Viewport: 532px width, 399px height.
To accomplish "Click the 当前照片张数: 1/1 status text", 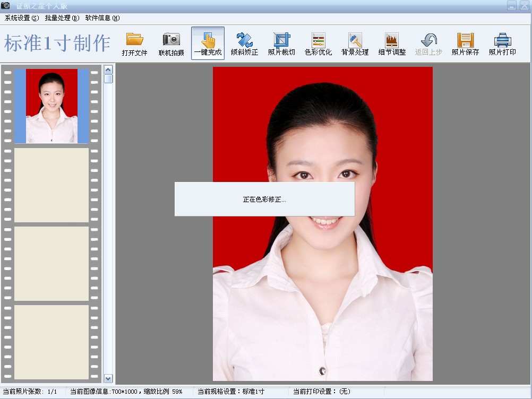I will coord(30,392).
